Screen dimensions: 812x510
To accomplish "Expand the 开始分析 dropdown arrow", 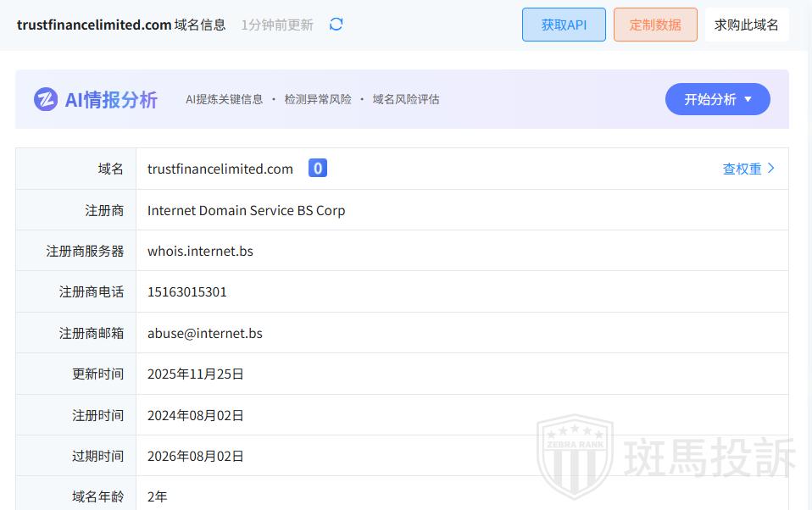I will click(x=748, y=99).
